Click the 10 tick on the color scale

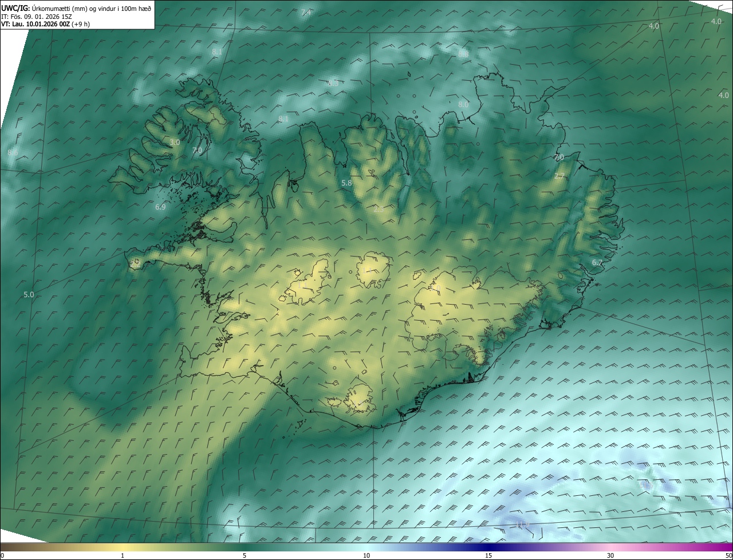366,555
